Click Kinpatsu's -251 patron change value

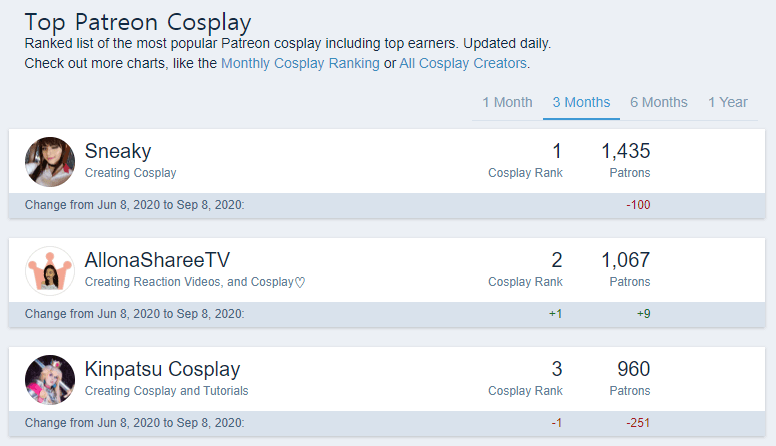pyautogui.click(x=638, y=423)
